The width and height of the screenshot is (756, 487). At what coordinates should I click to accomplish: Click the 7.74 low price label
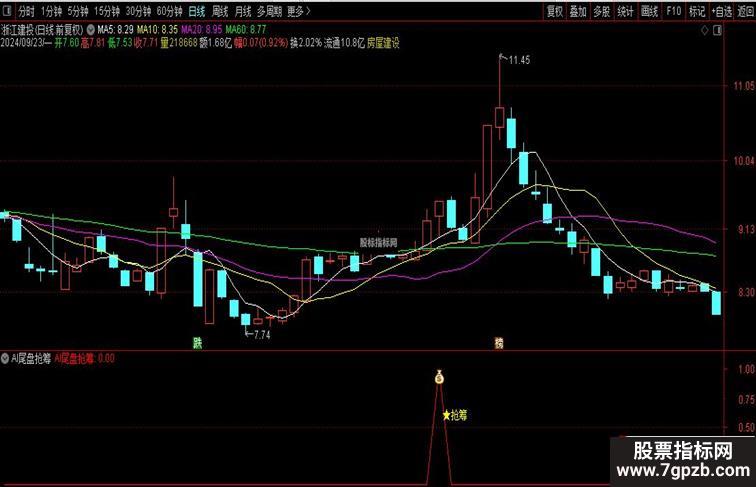262,335
